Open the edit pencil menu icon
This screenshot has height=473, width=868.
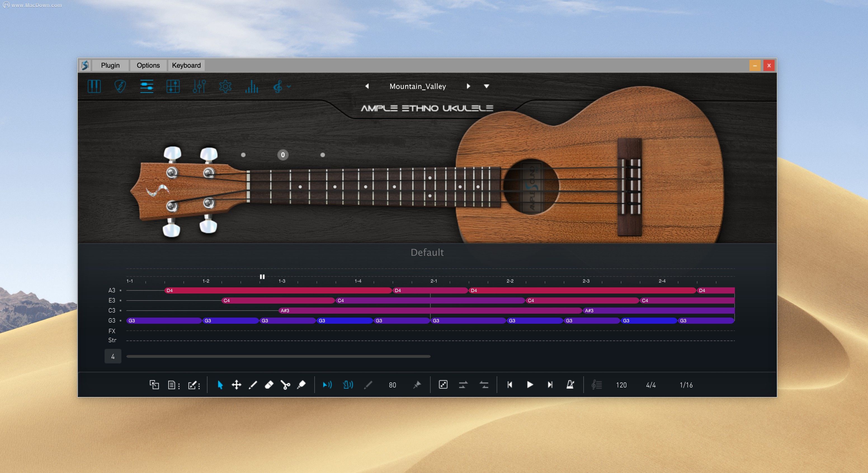(194, 385)
